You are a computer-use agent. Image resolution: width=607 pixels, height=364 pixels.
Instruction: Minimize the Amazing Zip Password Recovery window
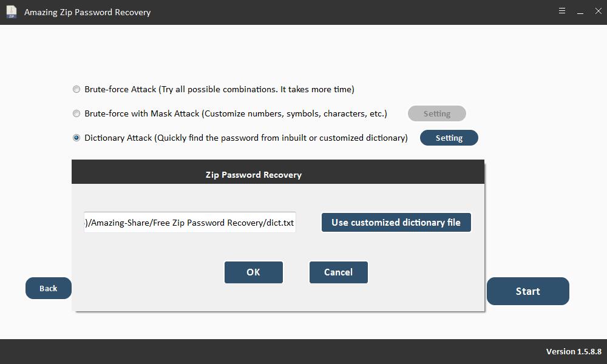[580, 12]
